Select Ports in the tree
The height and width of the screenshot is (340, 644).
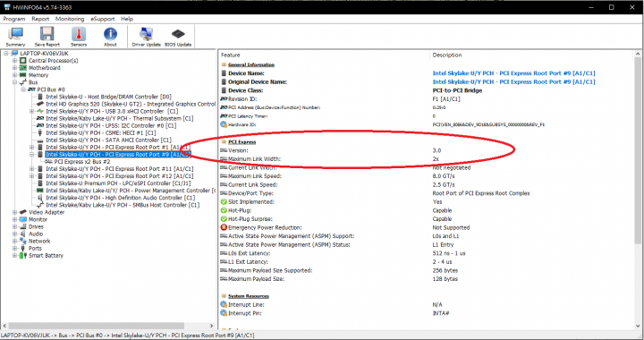pyautogui.click(x=35, y=249)
